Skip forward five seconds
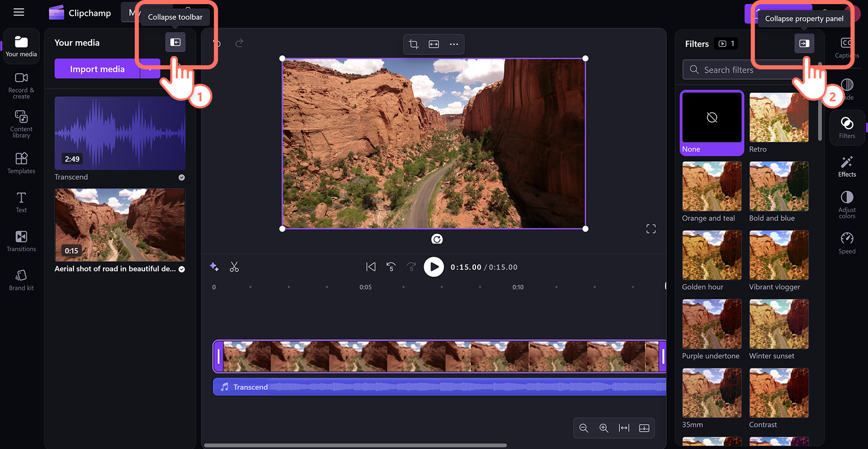Viewport: 868px width, 449px height. [x=411, y=267]
